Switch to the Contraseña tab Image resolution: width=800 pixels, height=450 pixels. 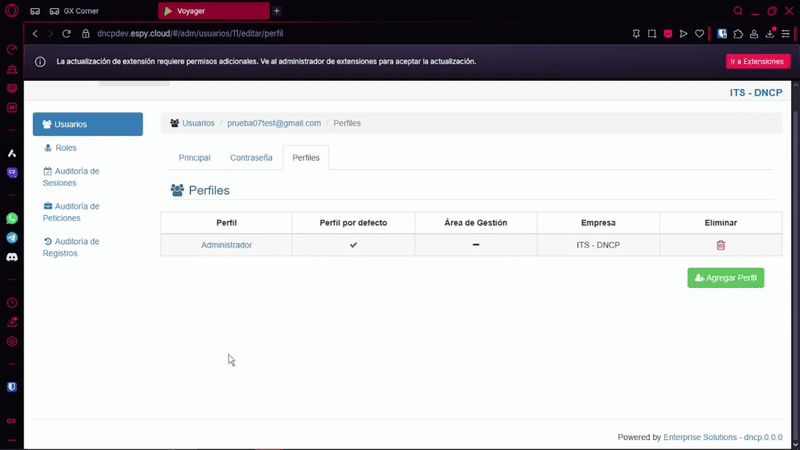point(251,158)
